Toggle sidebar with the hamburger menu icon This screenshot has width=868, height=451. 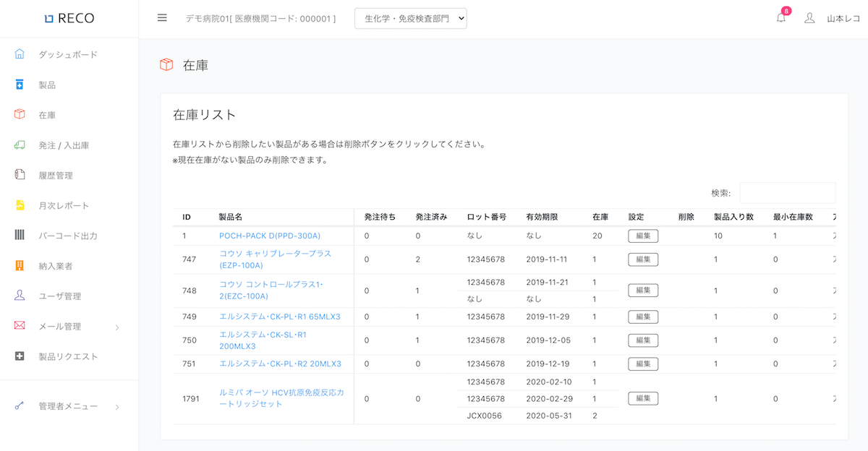162,18
